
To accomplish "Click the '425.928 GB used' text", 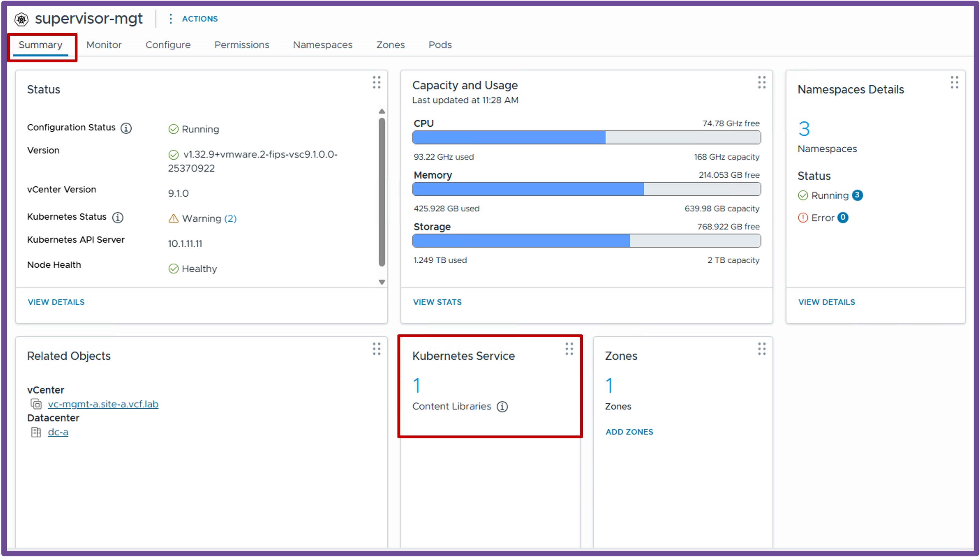I will coord(446,208).
